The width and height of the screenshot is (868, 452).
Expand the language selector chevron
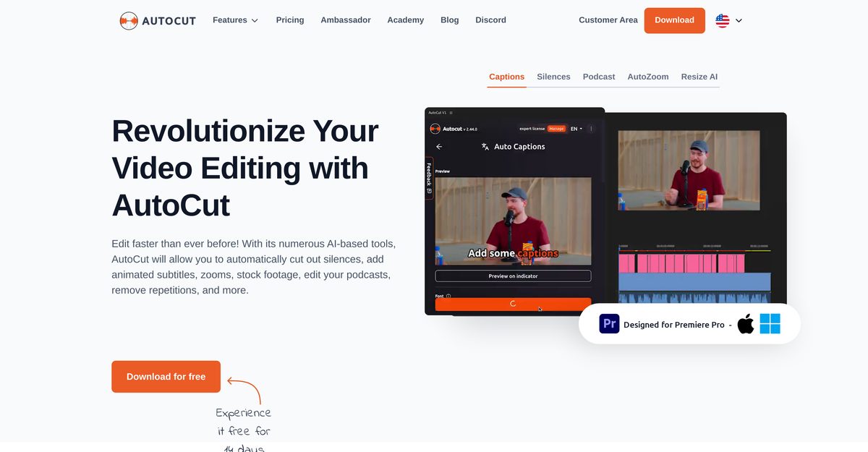(x=739, y=21)
